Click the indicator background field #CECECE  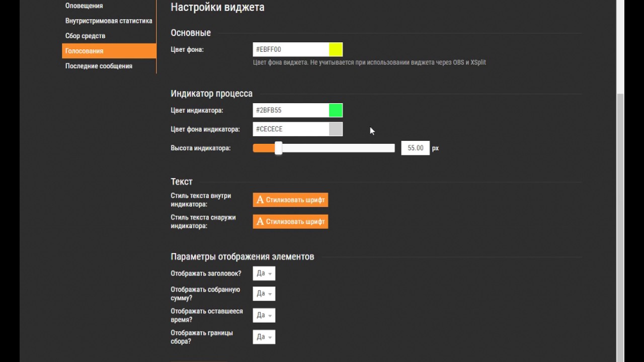coord(291,129)
